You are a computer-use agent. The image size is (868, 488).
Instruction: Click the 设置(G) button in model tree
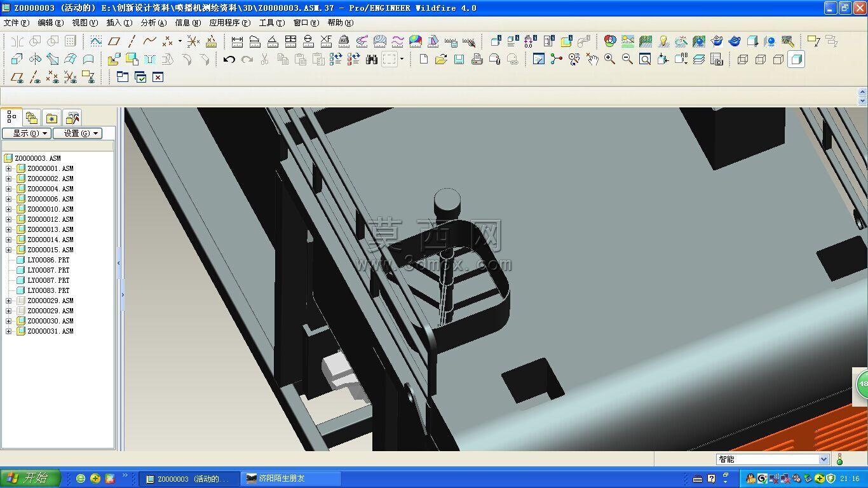(78, 133)
